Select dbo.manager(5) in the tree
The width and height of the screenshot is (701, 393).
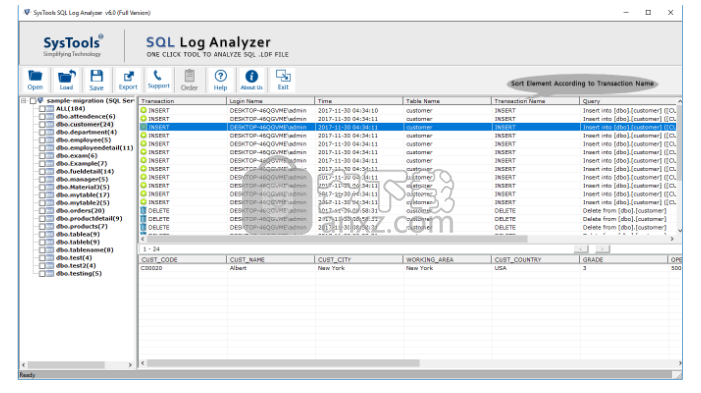click(82, 179)
